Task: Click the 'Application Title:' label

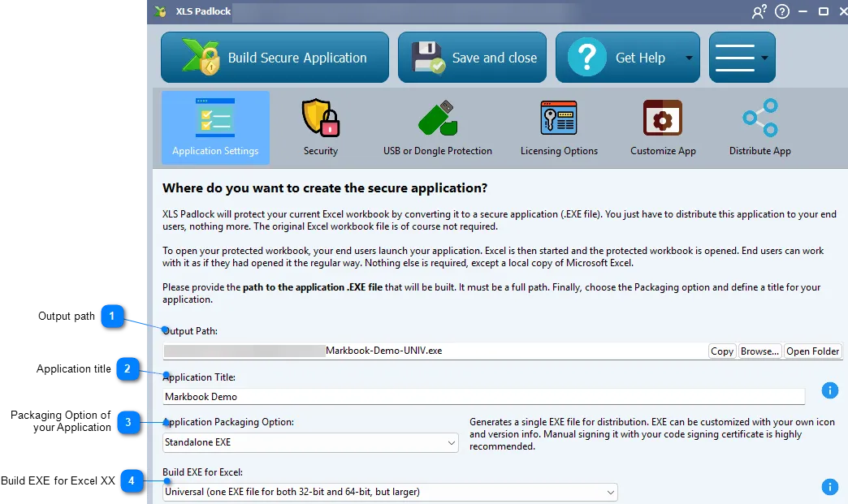Action: 199,377
